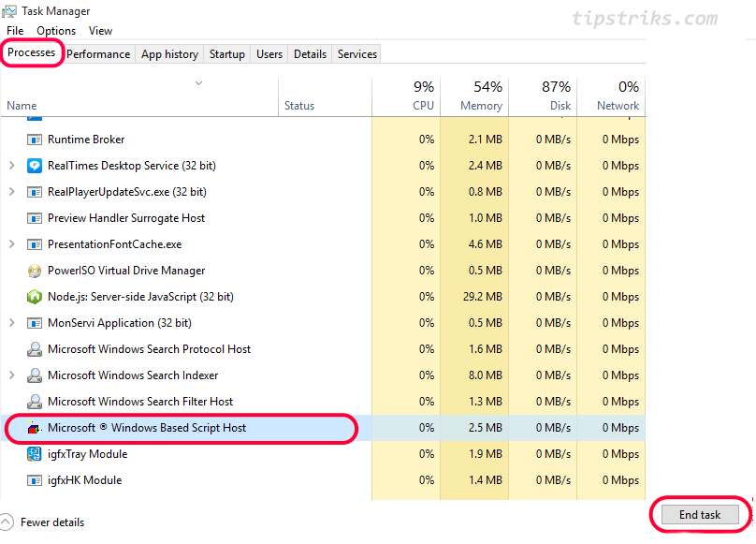Viewport: 756px width, 544px height.
Task: Select the igfxTray Module row name
Action: [87, 454]
